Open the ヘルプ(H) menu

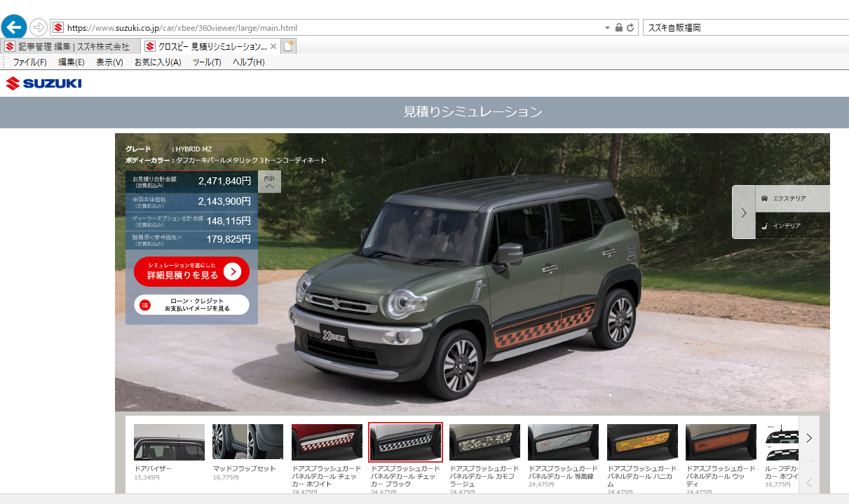(x=249, y=62)
